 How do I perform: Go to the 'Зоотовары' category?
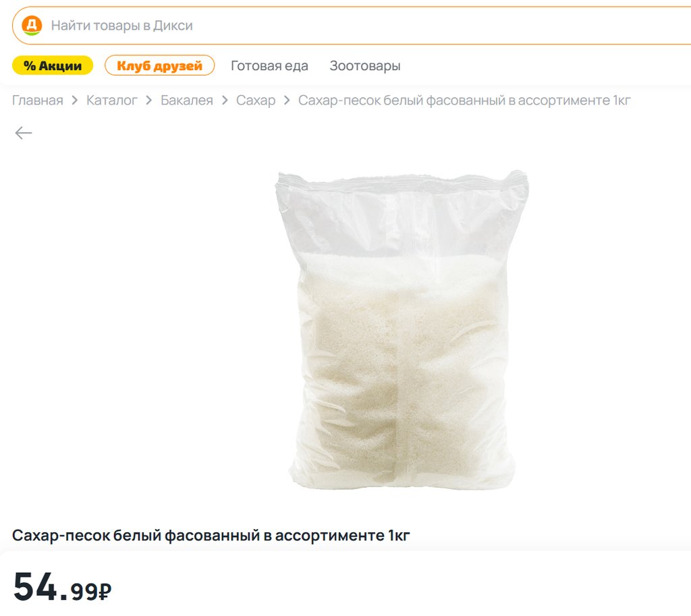365,65
